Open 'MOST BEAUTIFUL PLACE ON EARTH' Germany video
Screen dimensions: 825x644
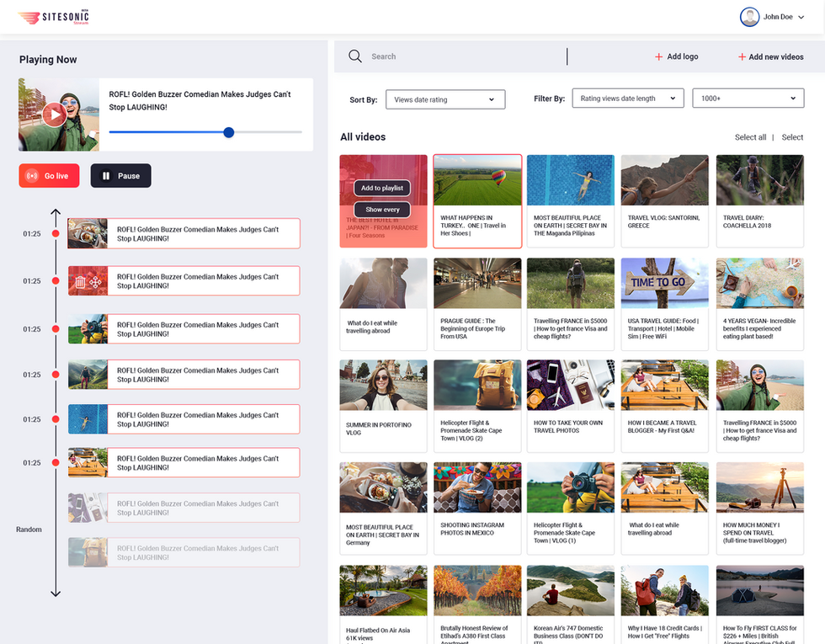pyautogui.click(x=383, y=508)
